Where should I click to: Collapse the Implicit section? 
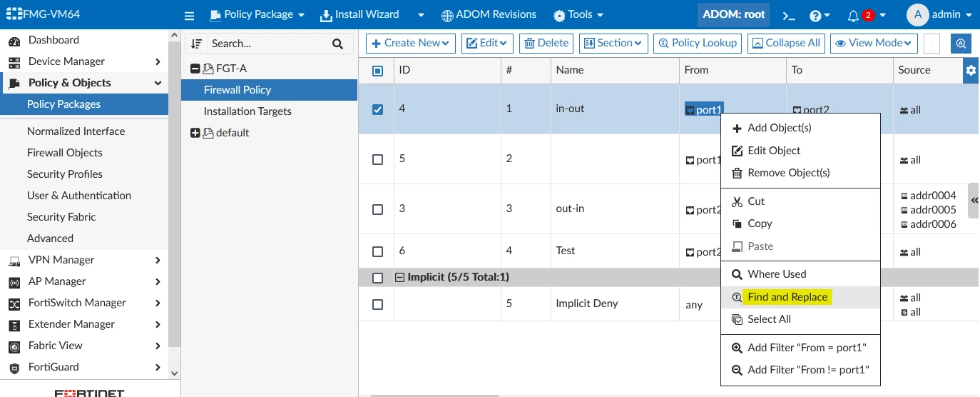coord(400,278)
